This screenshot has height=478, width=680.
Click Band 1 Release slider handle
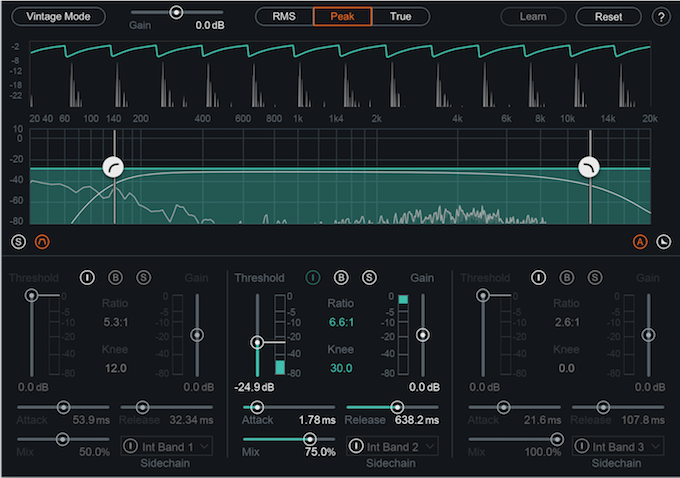coord(142,407)
